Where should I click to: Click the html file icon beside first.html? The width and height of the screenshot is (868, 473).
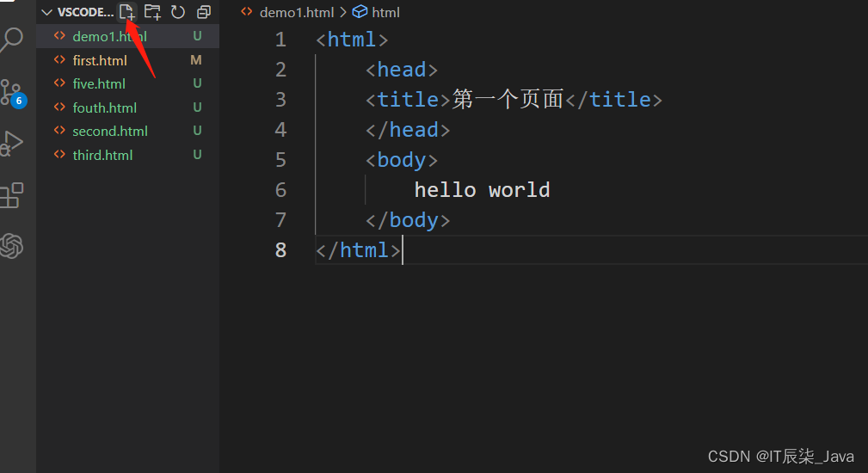tap(59, 59)
